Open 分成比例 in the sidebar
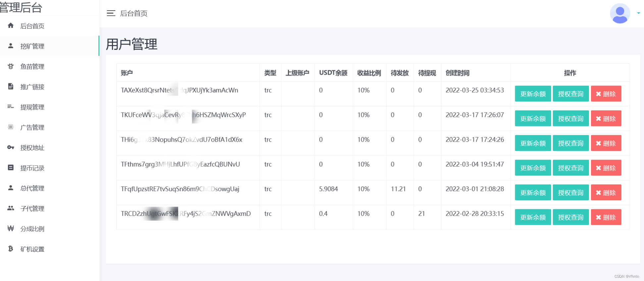Image resolution: width=644 pixels, height=281 pixels. (49, 229)
